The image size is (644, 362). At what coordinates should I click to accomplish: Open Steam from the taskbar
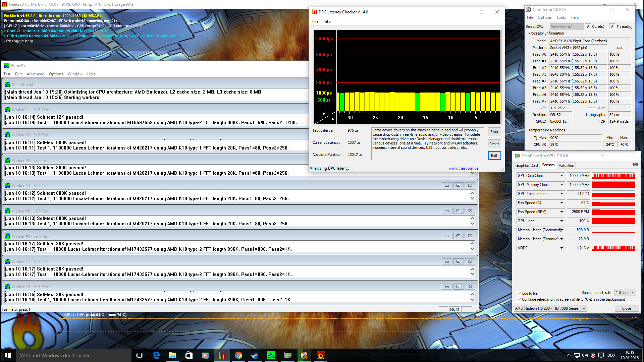255,355
